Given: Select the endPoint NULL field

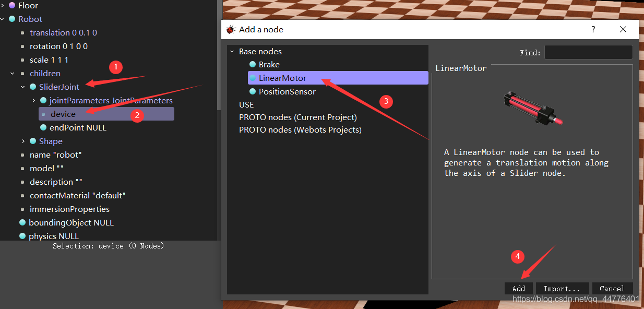Looking at the screenshot, I should pos(78,127).
